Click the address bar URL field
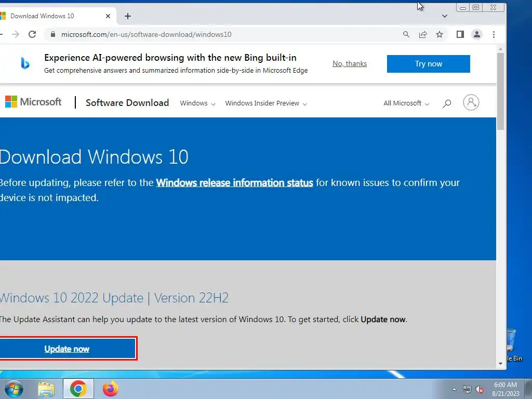Screen dimensions: 532x399 click(224, 34)
